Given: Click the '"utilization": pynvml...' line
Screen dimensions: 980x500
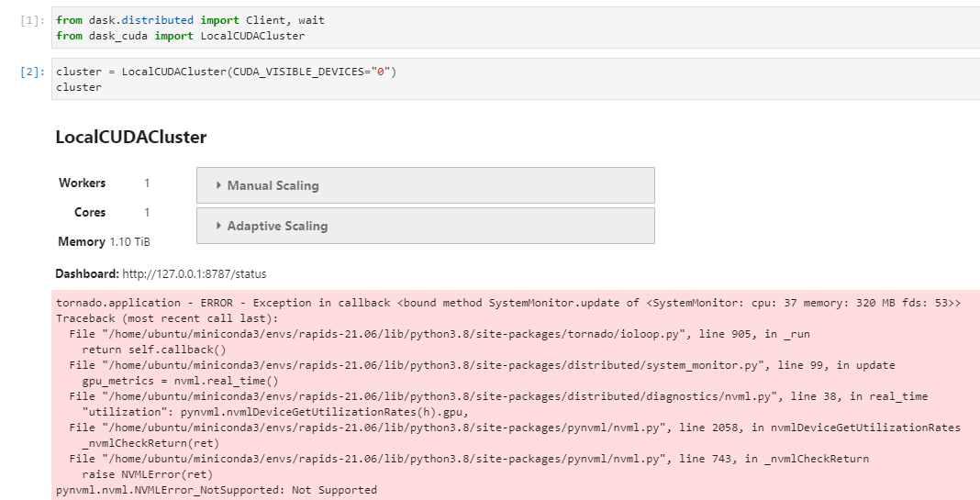Looking at the screenshot, I should coord(275,413).
